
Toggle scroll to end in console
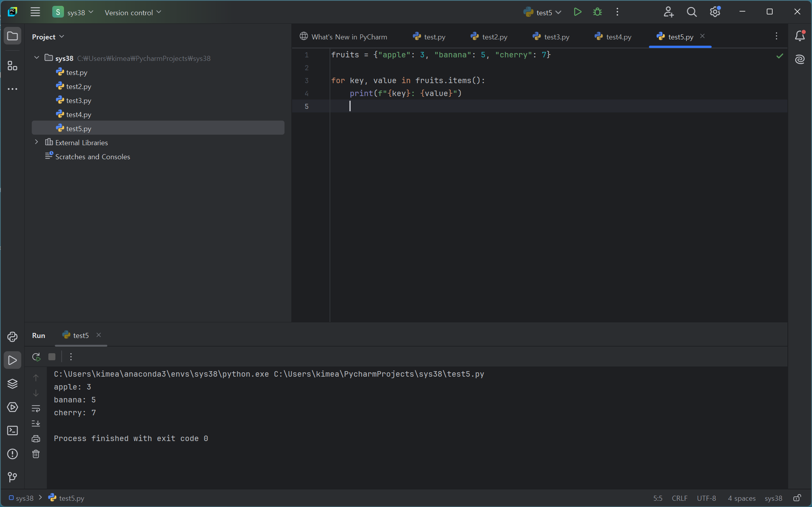pyautogui.click(x=36, y=423)
